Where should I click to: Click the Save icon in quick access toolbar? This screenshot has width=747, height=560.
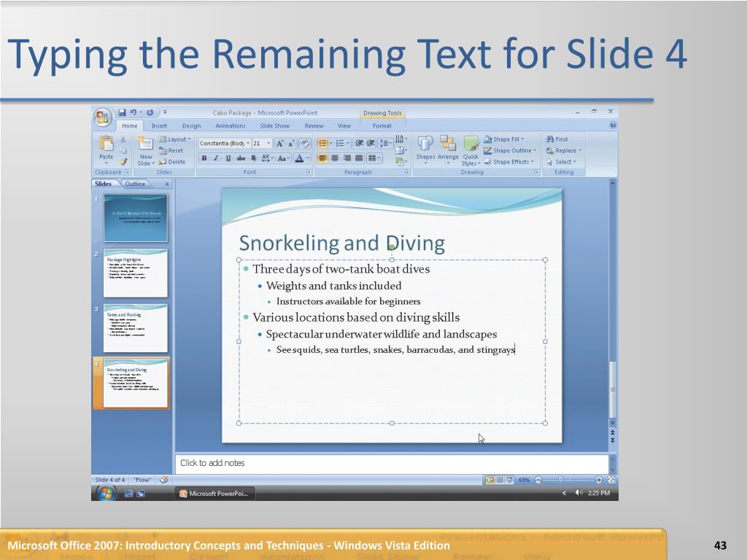point(122,112)
